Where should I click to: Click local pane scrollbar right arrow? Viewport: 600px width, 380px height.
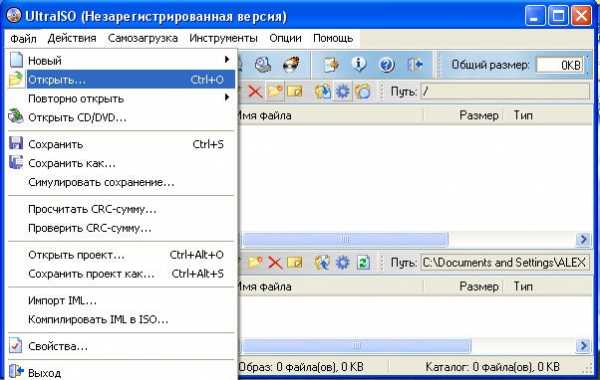583,346
